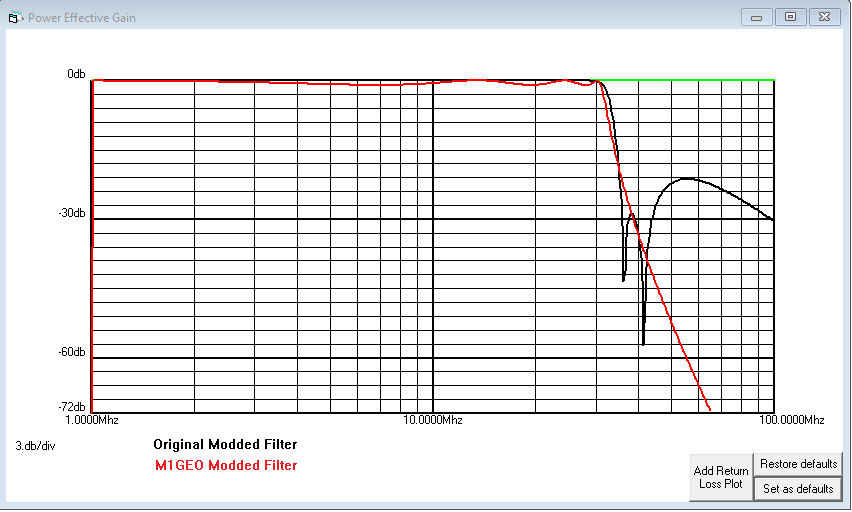The image size is (852, 512).
Task: Click the Power Effective Gain title text
Action: (x=82, y=18)
